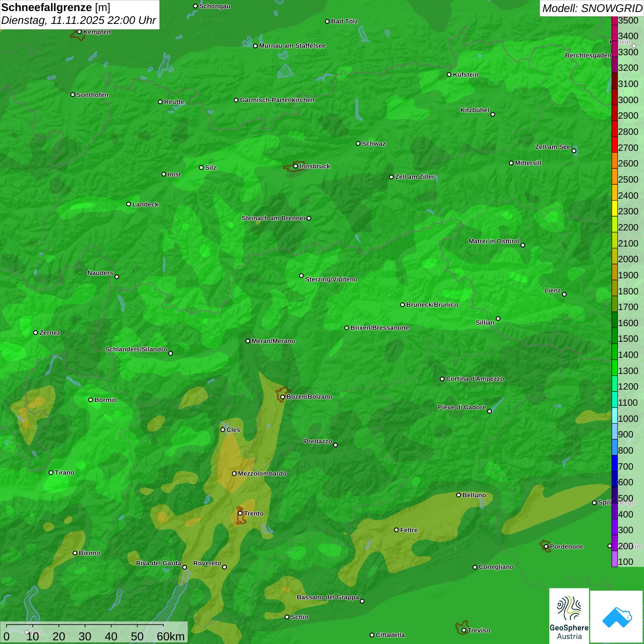Click the 'Berchtesgaden' label
644x644 pixels.
pos(588,55)
